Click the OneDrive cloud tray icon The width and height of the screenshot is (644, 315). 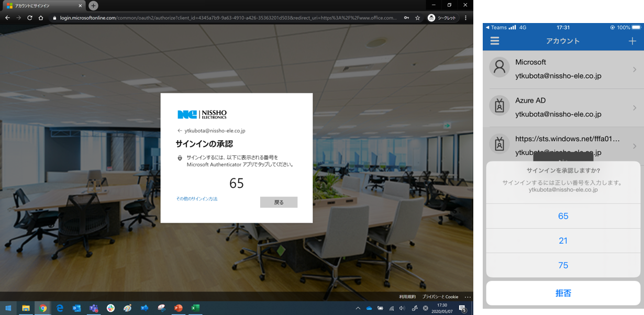[x=369, y=308]
